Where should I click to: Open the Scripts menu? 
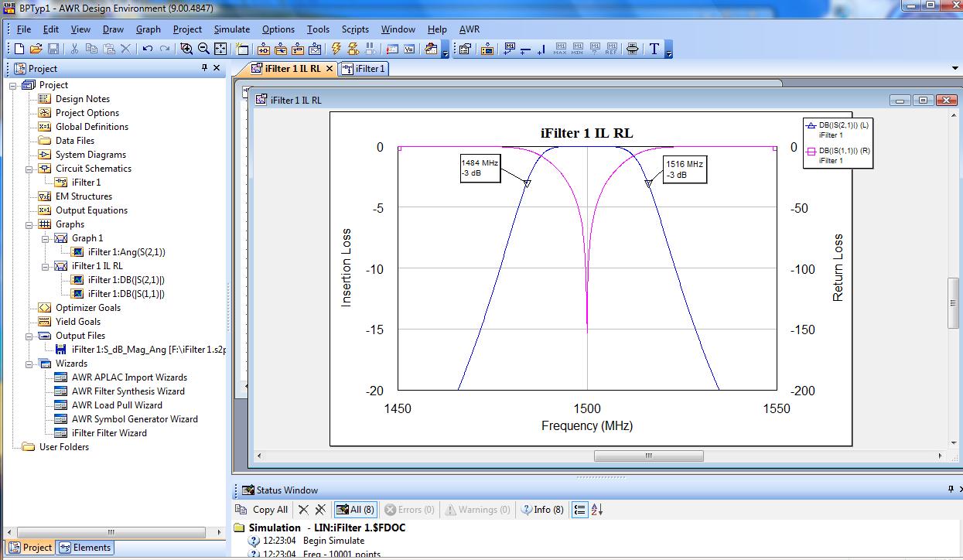coord(355,29)
